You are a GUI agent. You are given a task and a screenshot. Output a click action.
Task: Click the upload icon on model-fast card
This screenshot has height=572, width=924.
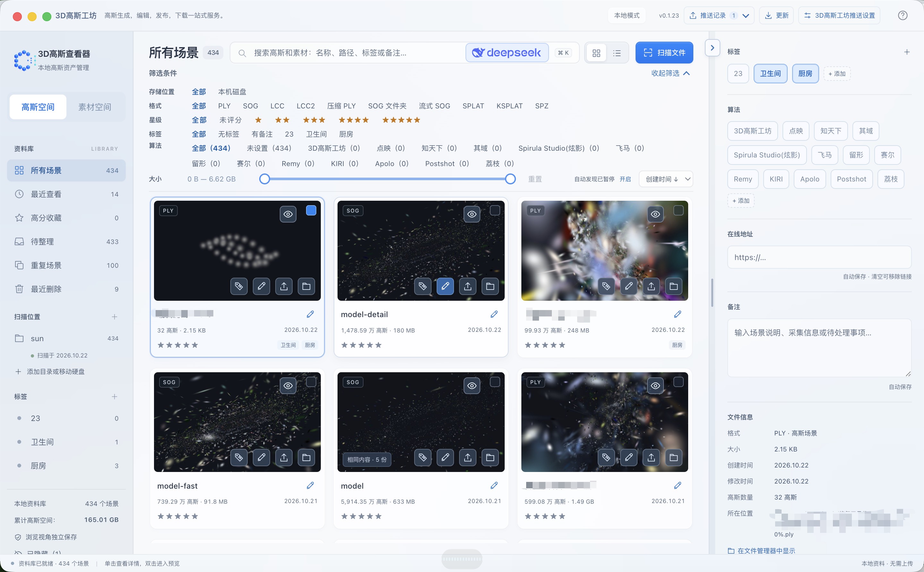click(284, 458)
